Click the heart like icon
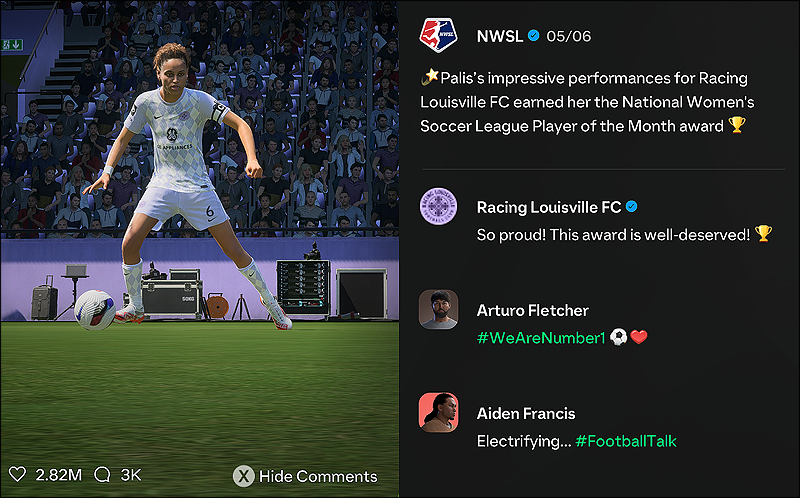800x498 pixels. pos(17,475)
